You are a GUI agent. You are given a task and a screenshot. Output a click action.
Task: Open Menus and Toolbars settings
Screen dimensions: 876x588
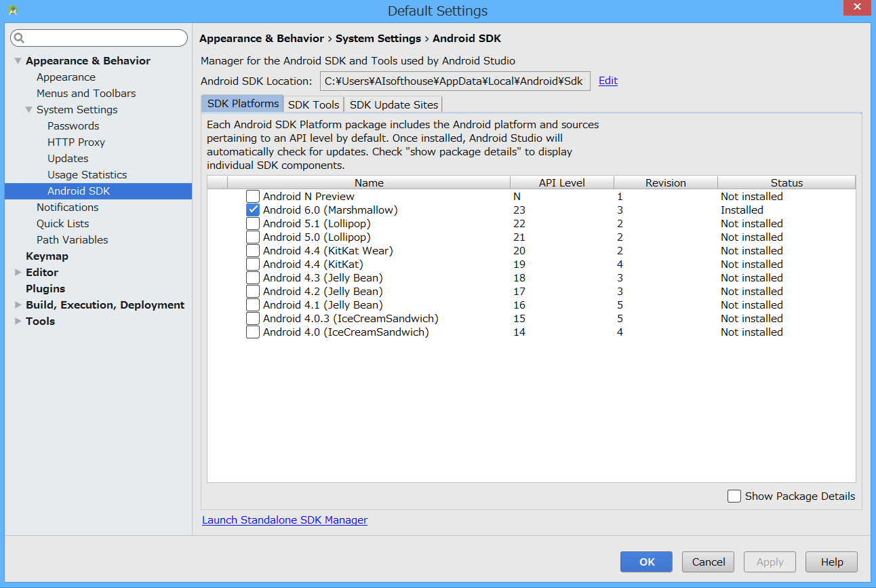point(86,94)
